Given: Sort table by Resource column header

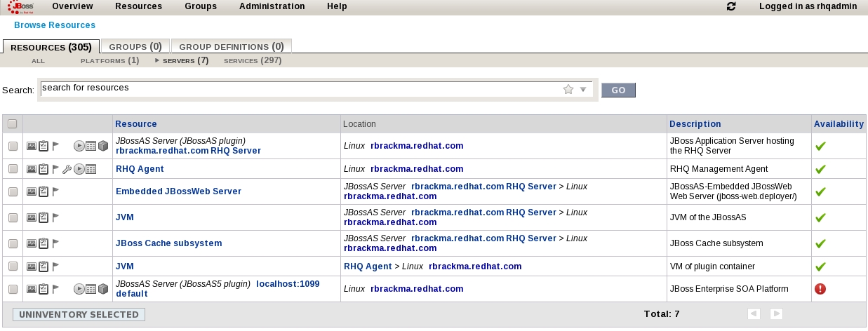Looking at the screenshot, I should click(x=136, y=124).
